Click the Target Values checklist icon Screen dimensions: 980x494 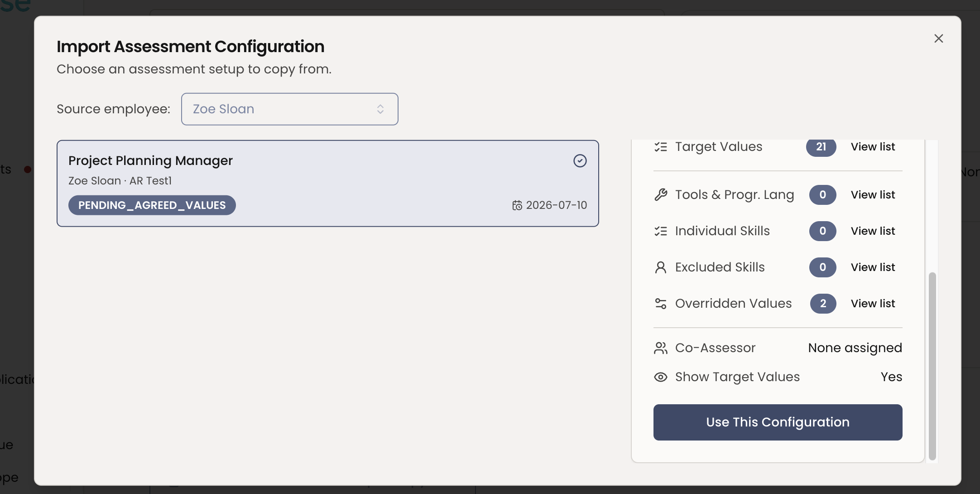pos(661,147)
